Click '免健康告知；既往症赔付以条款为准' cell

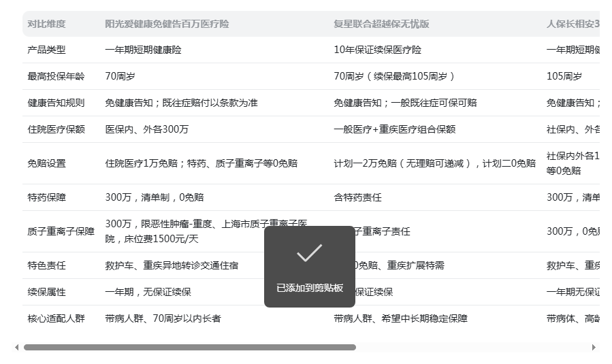[182, 103]
